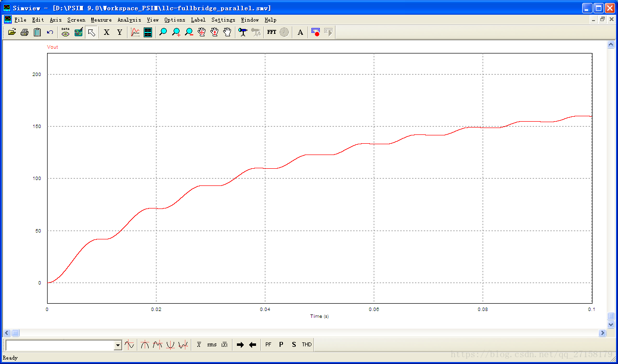Open the Help menu
The height and width of the screenshot is (364, 618).
[x=270, y=20]
